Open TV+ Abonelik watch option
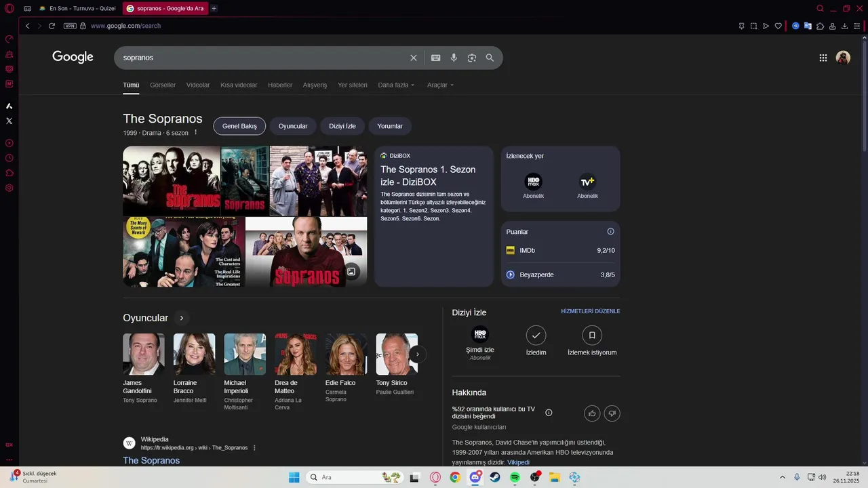The image size is (868, 488). pyautogui.click(x=587, y=186)
